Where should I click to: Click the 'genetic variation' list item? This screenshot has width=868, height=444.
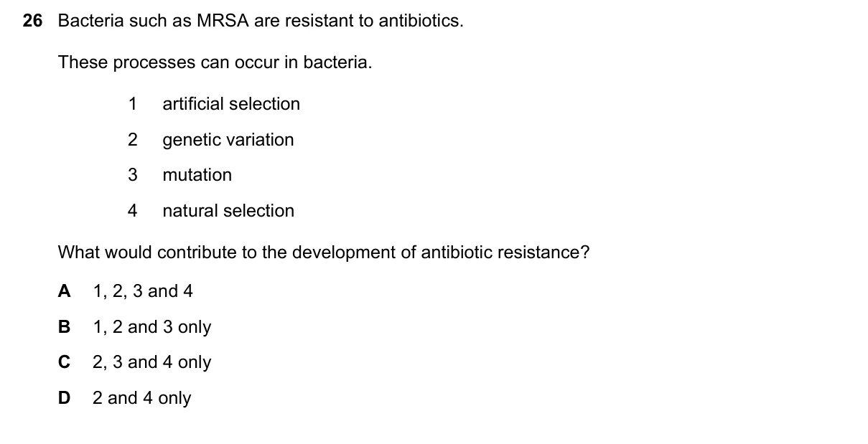point(228,140)
